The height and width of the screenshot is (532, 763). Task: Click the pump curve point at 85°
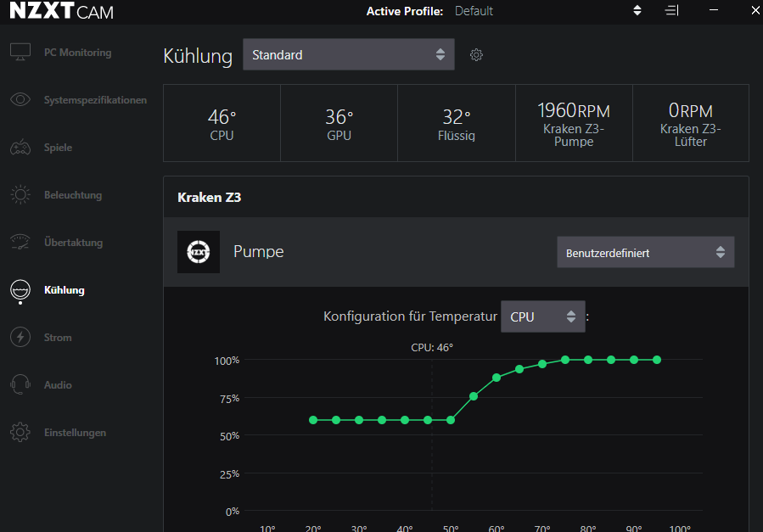coord(611,360)
